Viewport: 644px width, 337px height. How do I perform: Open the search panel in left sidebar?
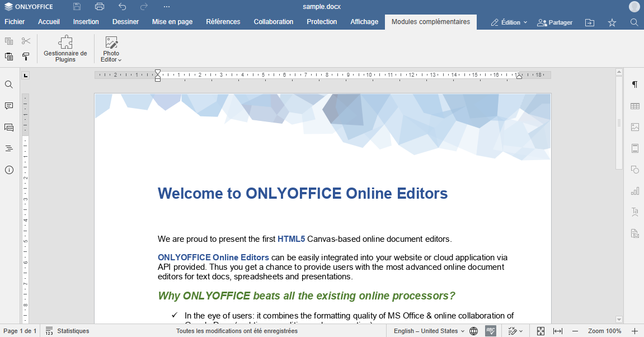[x=9, y=85]
